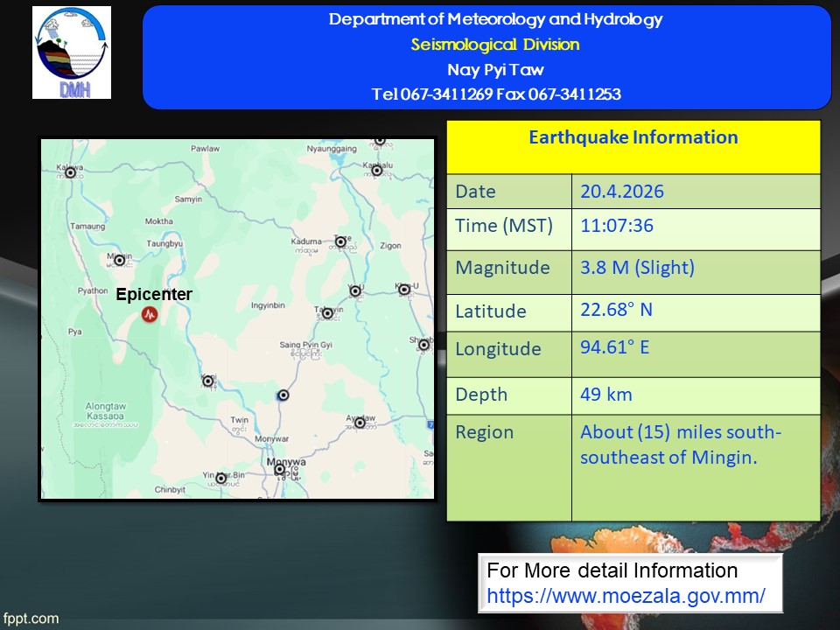840x630 pixels.
Task: Select the Mingin town marker on map
Action: (120, 260)
